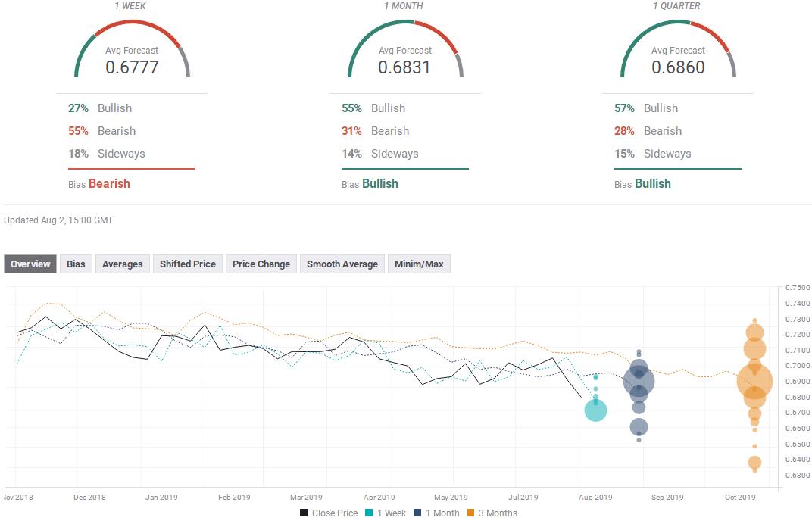The height and width of the screenshot is (518, 812).
Task: Hide the 1 Week series via legend
Action: (x=386, y=513)
